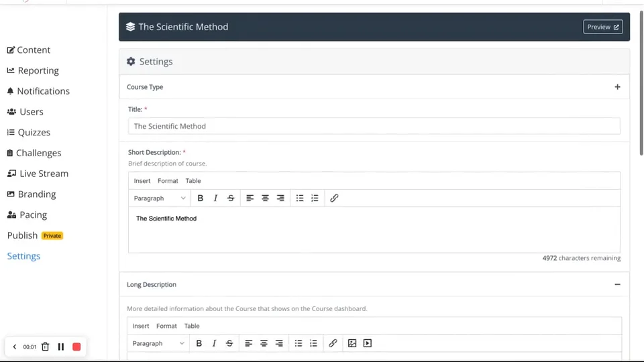Open Insert menu in Short Description editor
The image size is (644, 362).
pyautogui.click(x=142, y=181)
